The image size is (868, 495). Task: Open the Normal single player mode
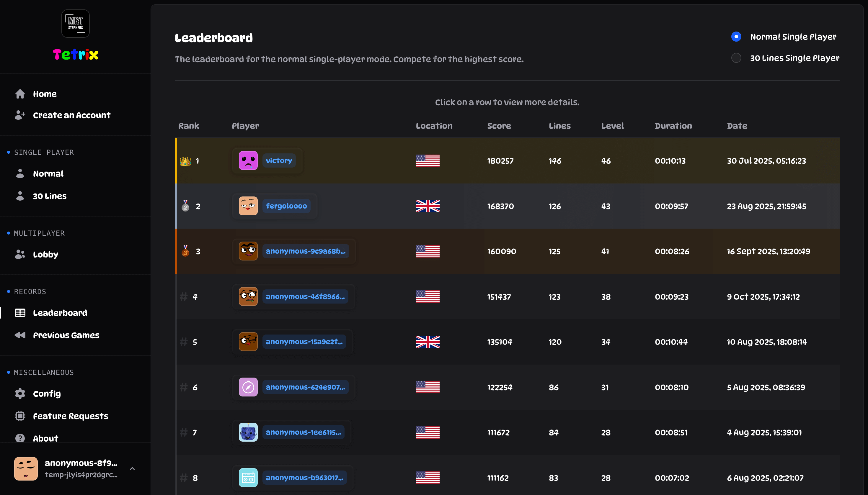(48, 173)
